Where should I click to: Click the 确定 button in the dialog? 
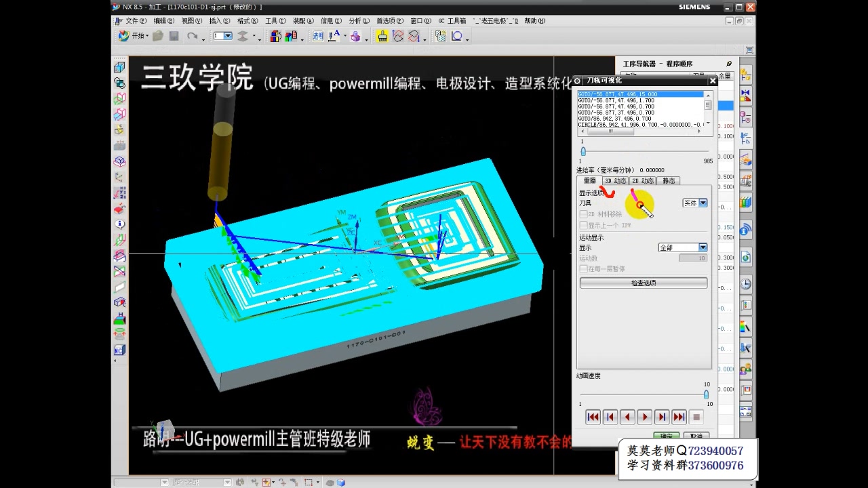[x=667, y=436]
